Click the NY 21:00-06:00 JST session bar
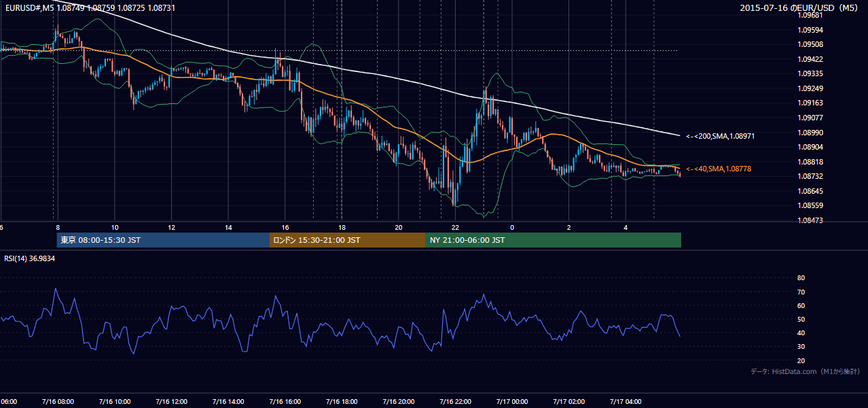 [554, 240]
